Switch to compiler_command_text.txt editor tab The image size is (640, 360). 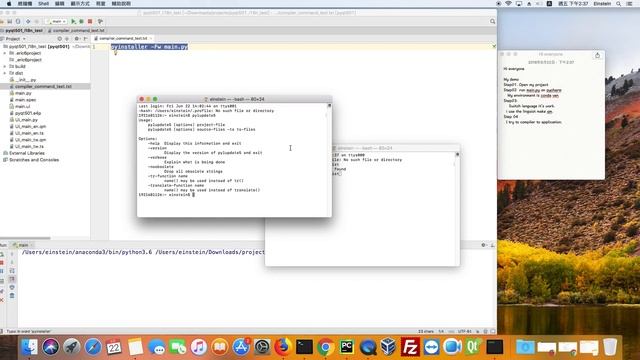pos(123,38)
